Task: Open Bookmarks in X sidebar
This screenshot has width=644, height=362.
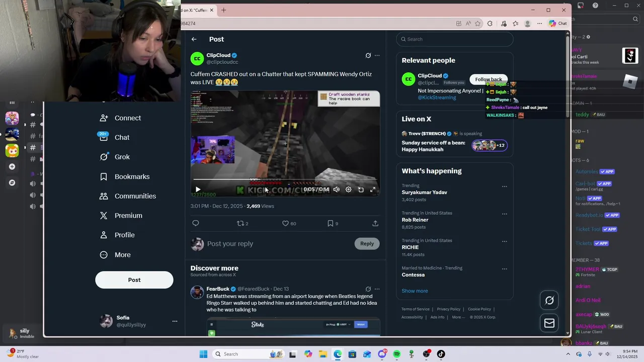Action: pyautogui.click(x=125, y=176)
